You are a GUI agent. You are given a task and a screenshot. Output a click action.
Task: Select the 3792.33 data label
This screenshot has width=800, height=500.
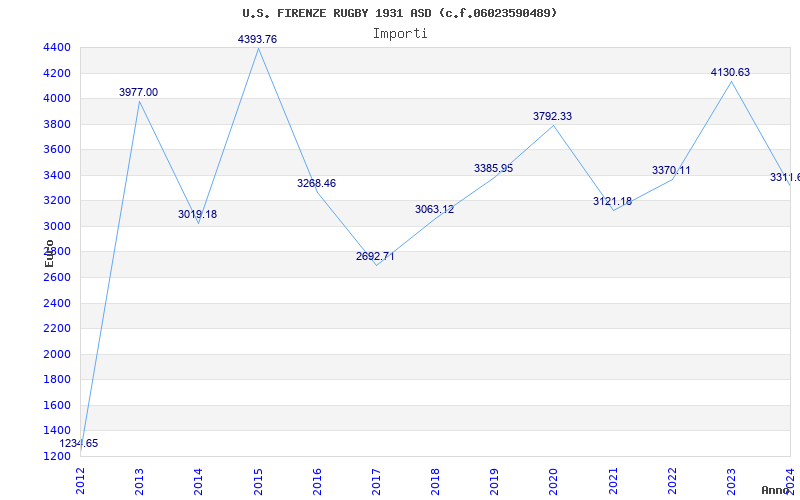click(x=553, y=116)
